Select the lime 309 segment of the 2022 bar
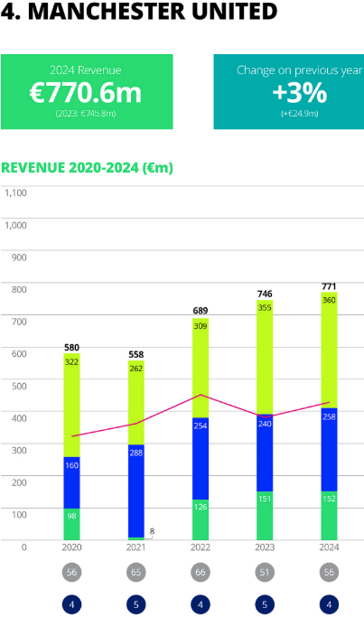This screenshot has height=617, width=364. (x=201, y=368)
